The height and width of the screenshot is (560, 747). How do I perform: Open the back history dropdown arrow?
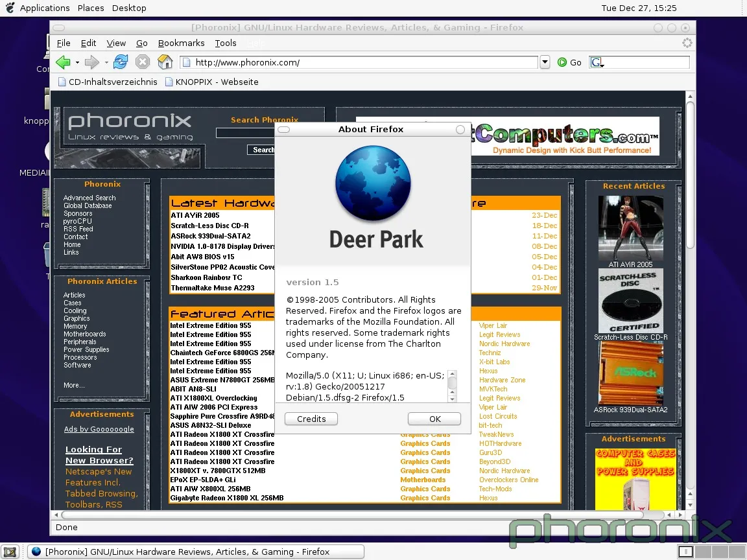click(77, 62)
